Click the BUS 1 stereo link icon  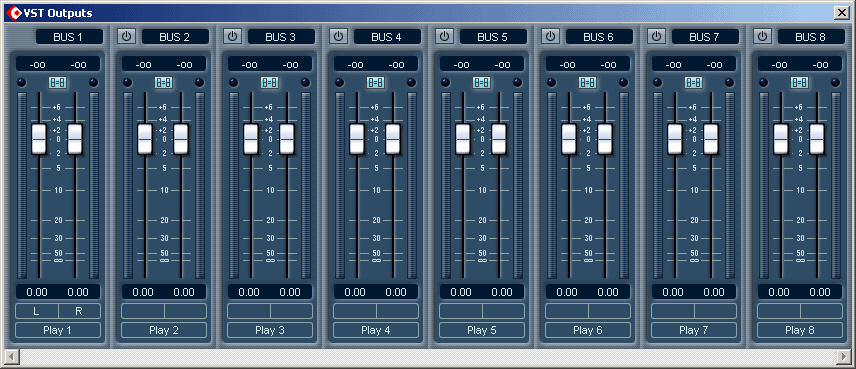click(x=57, y=82)
